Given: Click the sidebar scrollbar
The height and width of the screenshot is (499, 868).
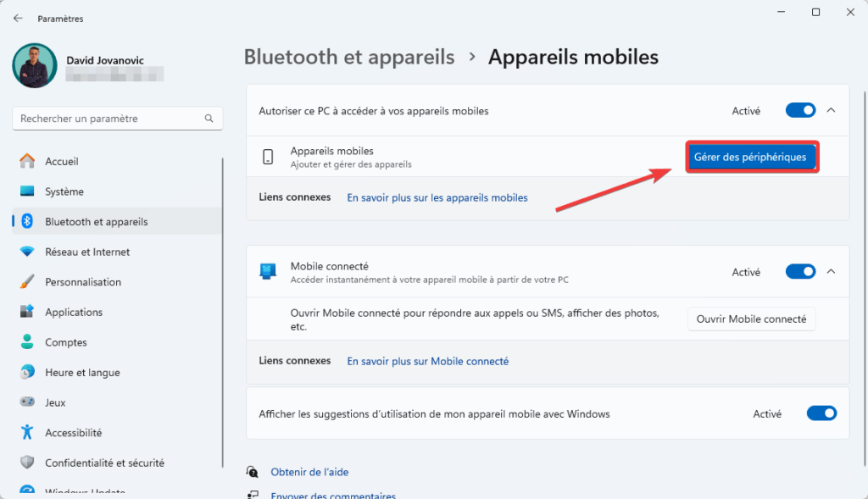Looking at the screenshot, I should point(223,313).
